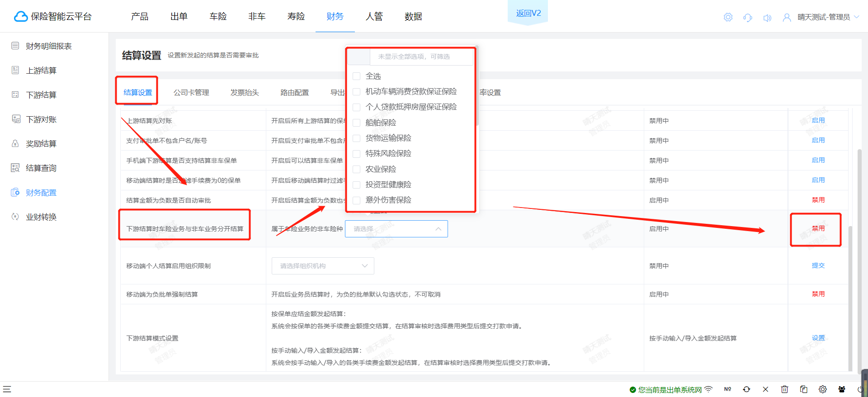Check 机动车辆消费贷款保证保险 option
Screen dimensions: 868x397
click(x=356, y=91)
